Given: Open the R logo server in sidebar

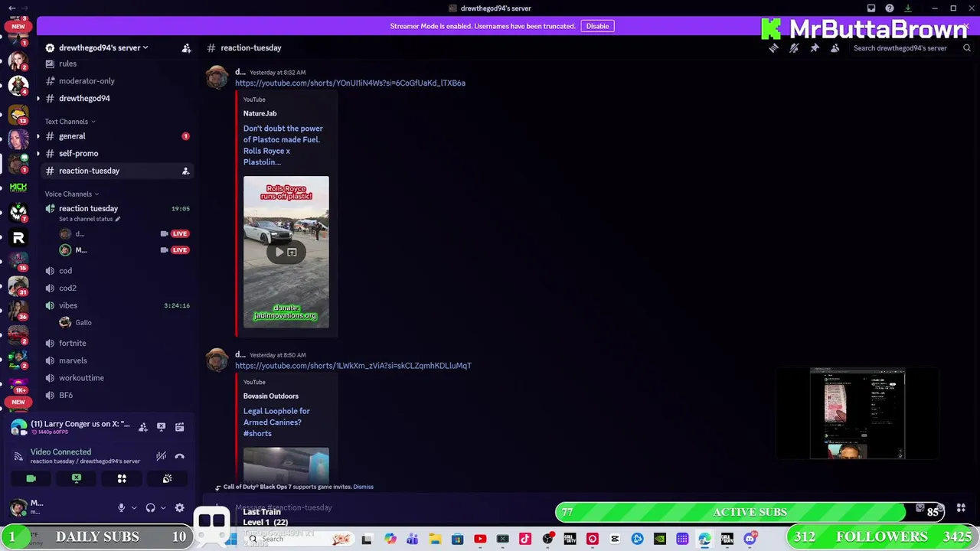Looking at the screenshot, I should pyautogui.click(x=18, y=238).
